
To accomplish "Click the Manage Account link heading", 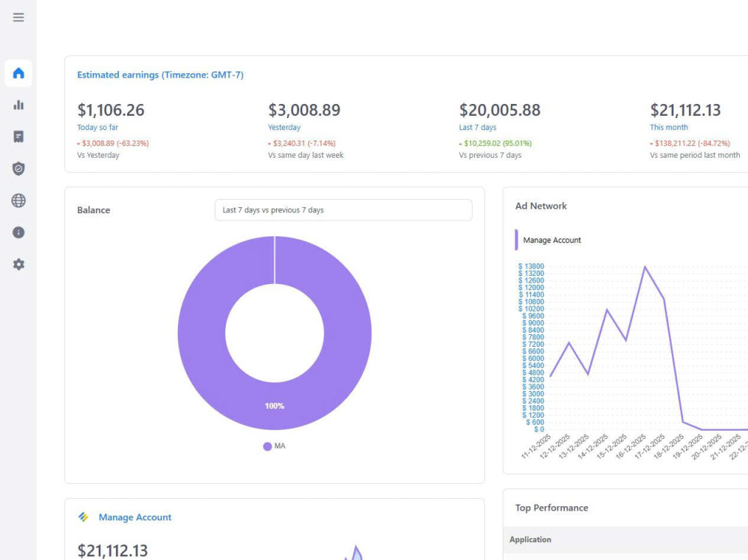I will click(135, 517).
